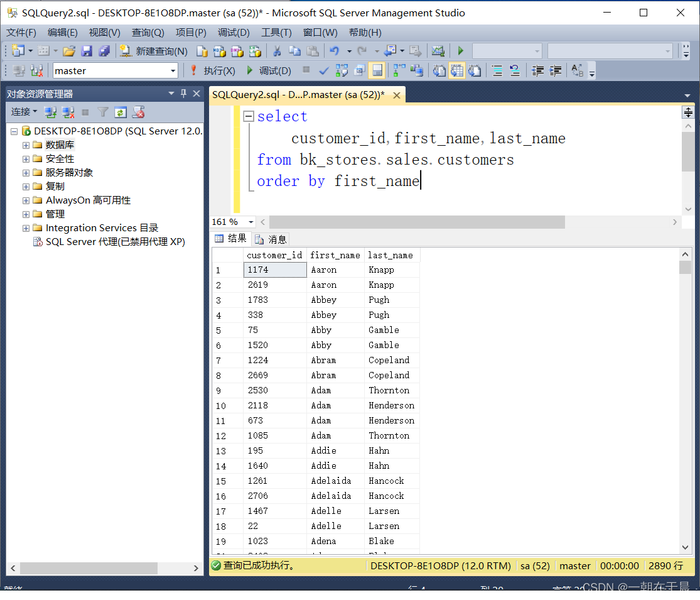
Task: Click the Analysis Services MDX query icon
Action: point(219,52)
